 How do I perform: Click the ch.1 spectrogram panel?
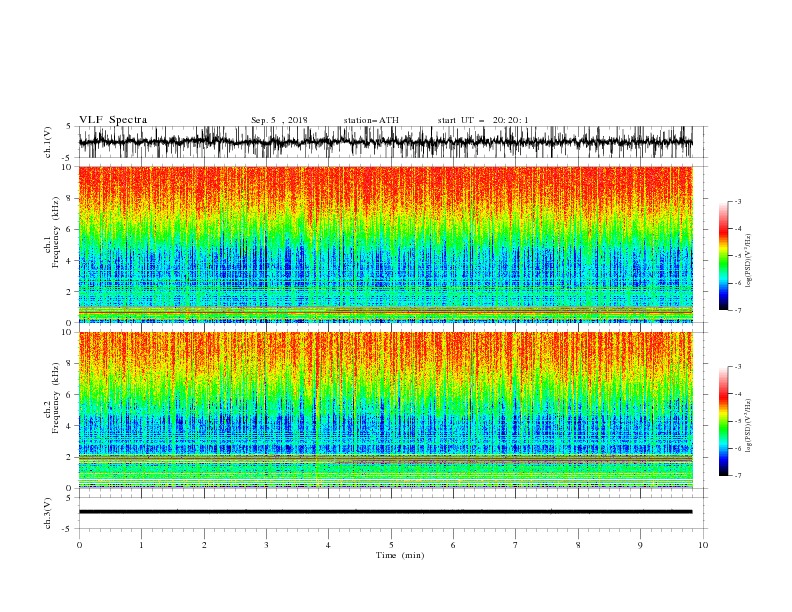click(x=385, y=244)
